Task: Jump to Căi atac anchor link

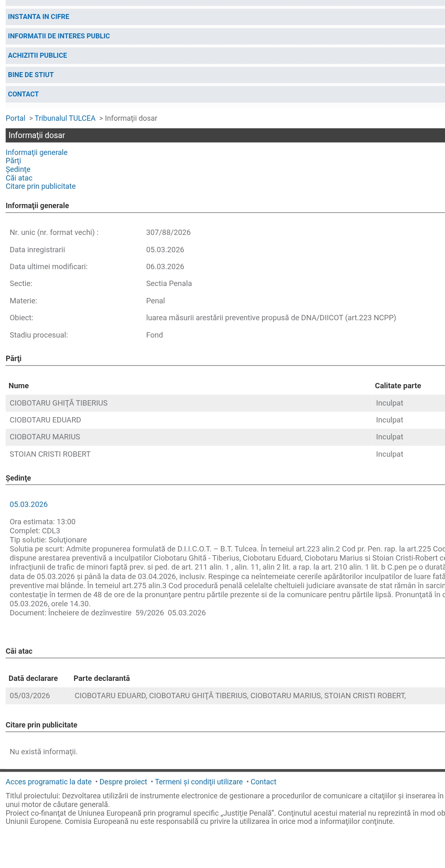Action: click(x=19, y=178)
